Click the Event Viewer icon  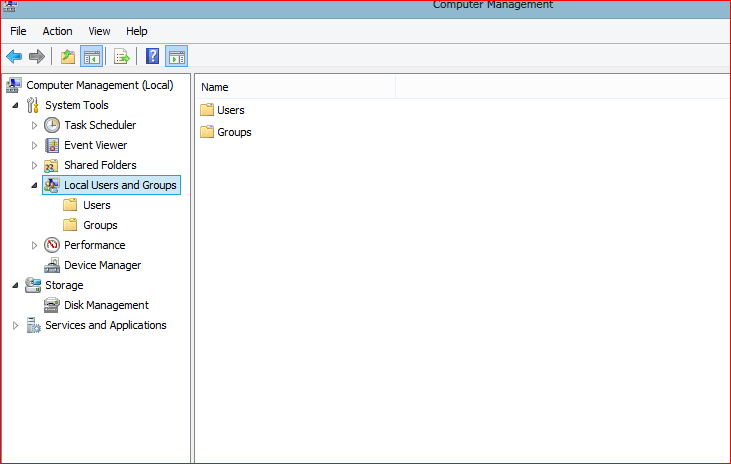point(52,145)
